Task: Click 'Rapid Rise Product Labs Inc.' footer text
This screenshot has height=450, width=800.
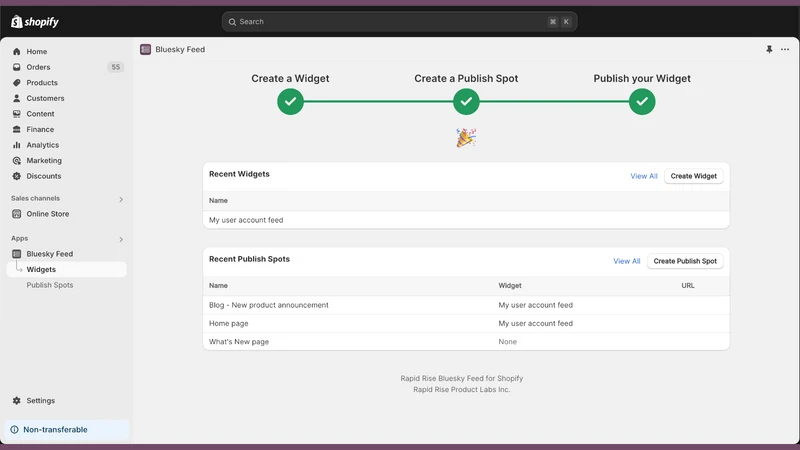Action: 462,390
